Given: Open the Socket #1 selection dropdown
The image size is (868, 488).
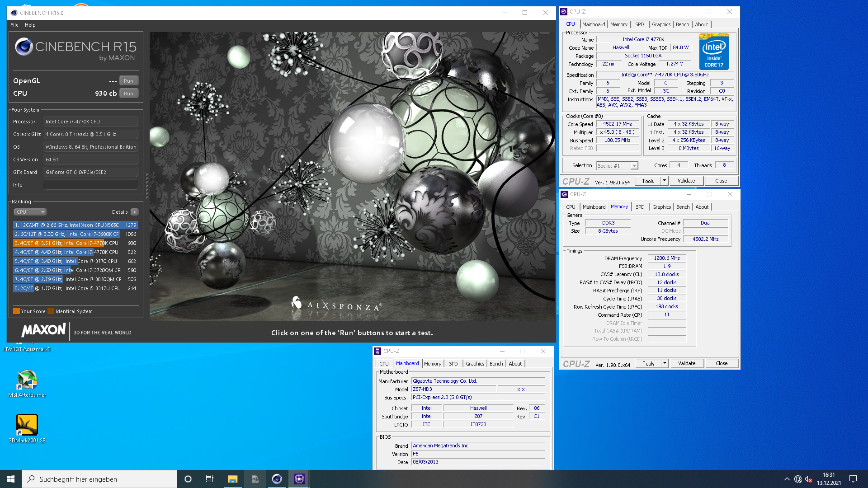Looking at the screenshot, I should pos(617,166).
